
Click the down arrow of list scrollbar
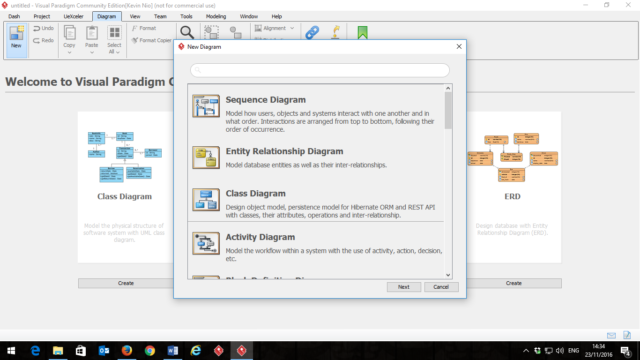click(x=448, y=275)
